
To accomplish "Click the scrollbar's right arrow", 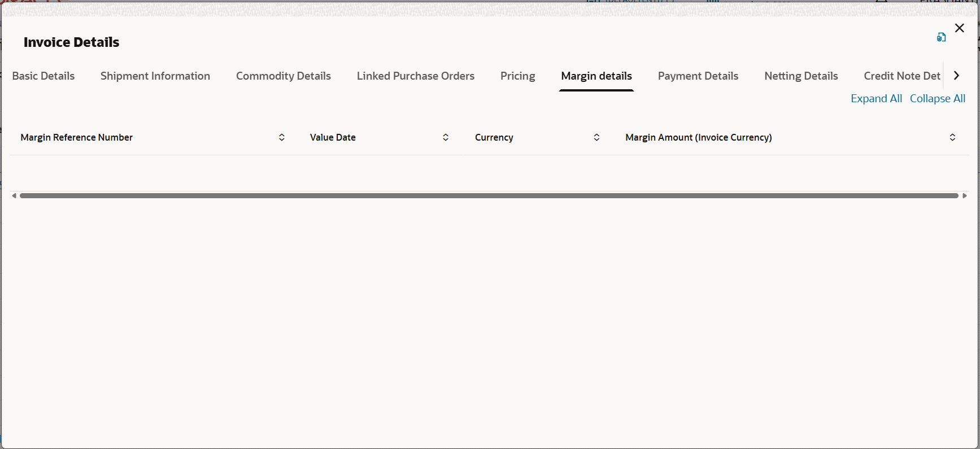I will coord(965,196).
